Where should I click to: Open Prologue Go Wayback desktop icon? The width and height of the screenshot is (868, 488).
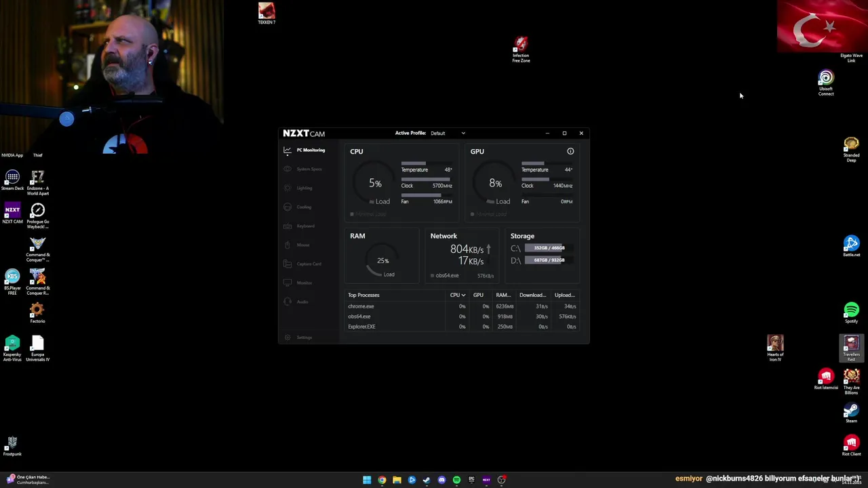(38, 216)
